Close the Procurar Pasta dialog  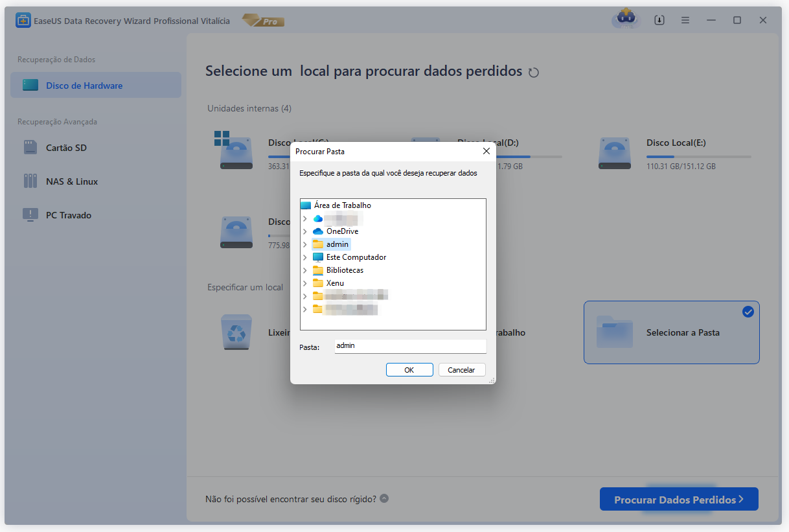[x=486, y=152]
